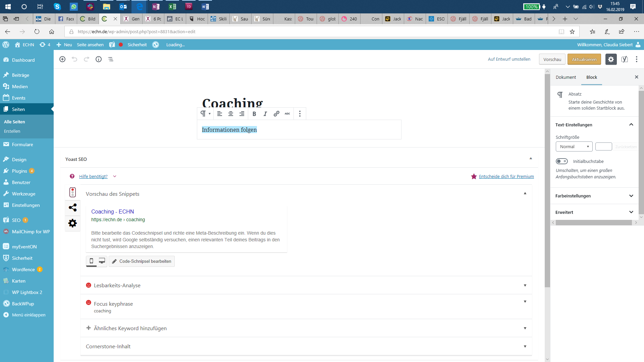The height and width of the screenshot is (362, 644).
Task: Open block more options menu
Action: tap(300, 114)
